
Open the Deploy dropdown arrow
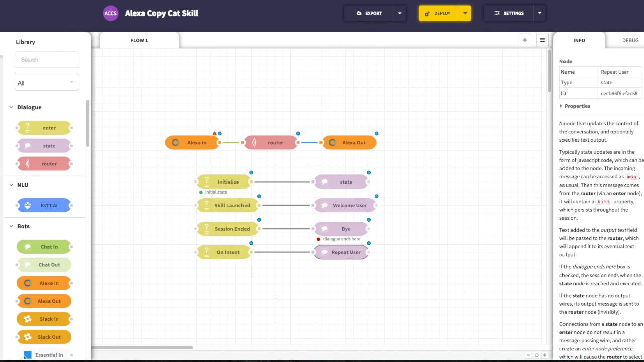pos(465,13)
